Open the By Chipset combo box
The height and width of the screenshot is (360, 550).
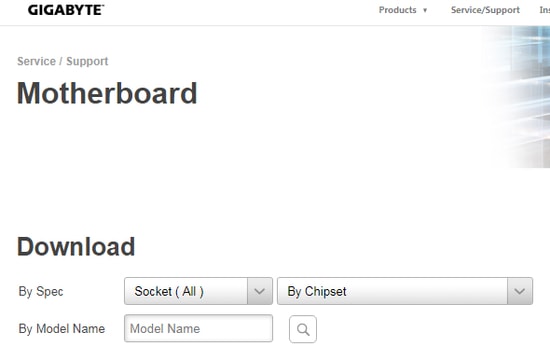405,291
